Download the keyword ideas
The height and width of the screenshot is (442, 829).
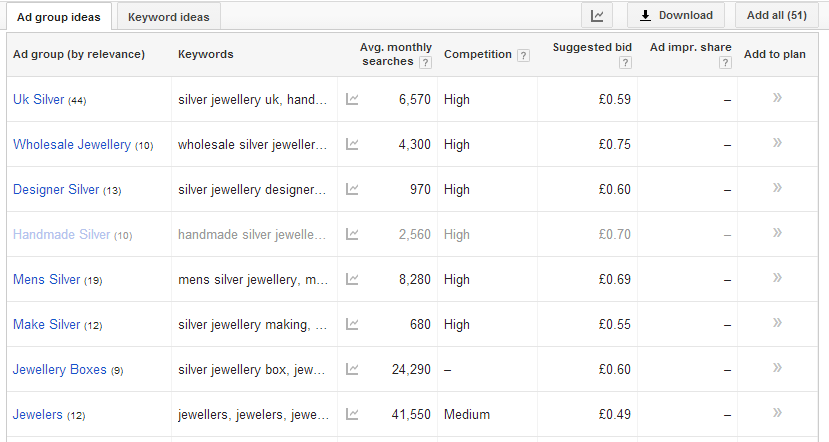click(676, 15)
